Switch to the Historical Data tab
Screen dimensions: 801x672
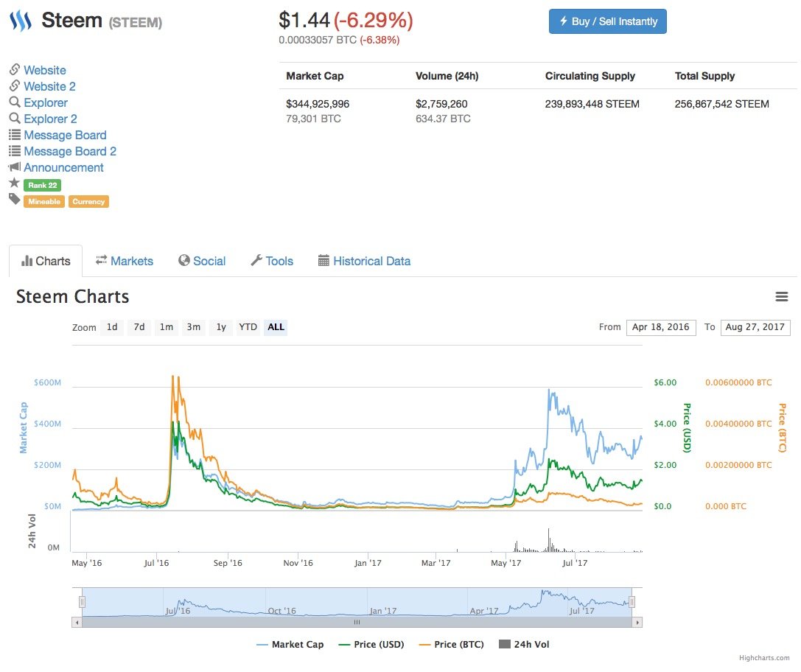click(364, 261)
